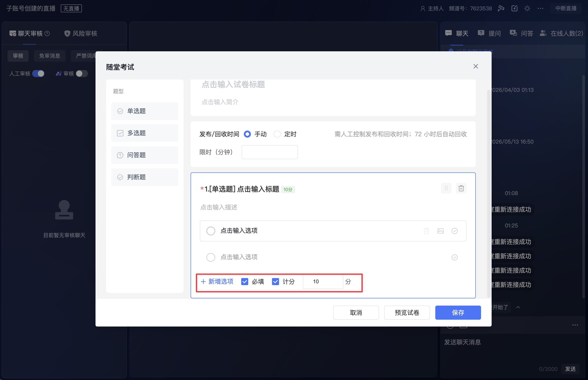Click the help icon beside 聊天审核
The image size is (588, 380).
point(47,33)
